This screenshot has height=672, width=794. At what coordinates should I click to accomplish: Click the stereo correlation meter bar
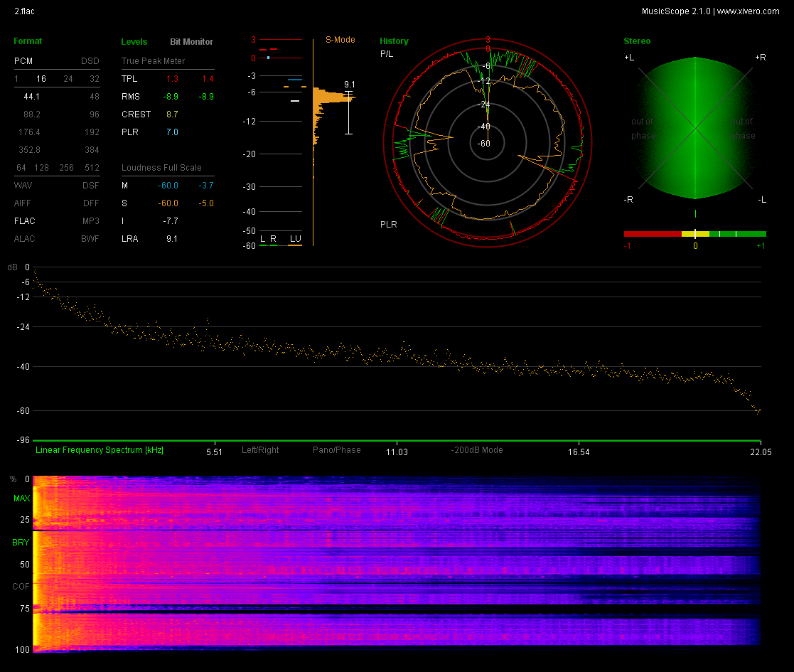pyautogui.click(x=694, y=233)
